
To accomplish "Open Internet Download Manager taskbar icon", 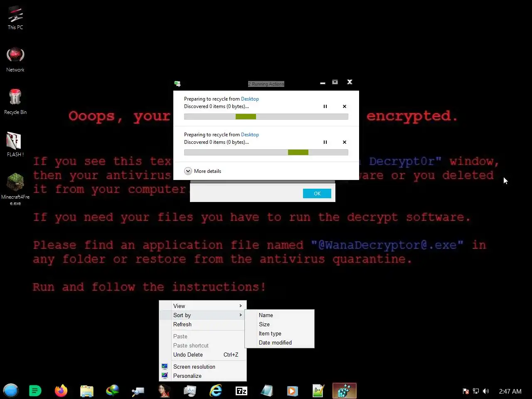I will pos(113,391).
